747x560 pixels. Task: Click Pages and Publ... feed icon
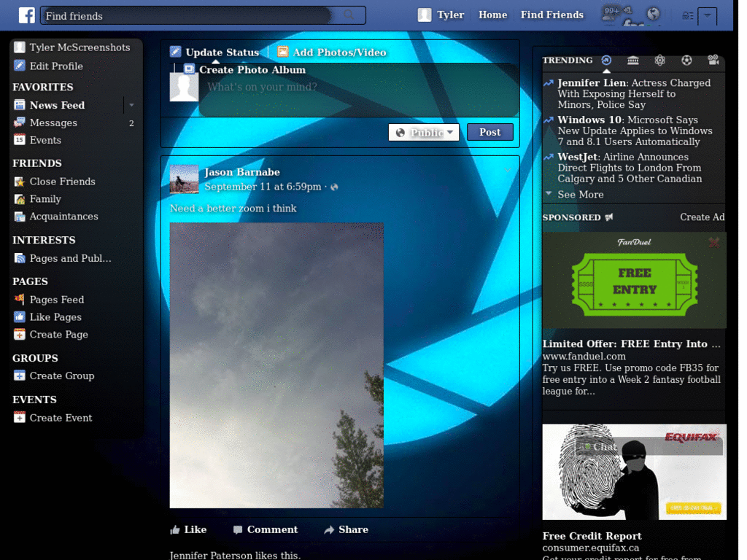click(19, 258)
